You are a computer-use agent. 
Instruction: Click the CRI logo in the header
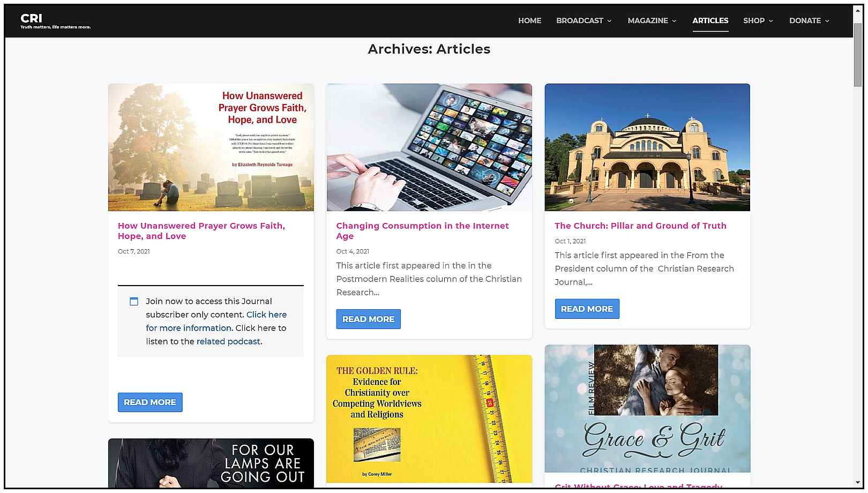tap(55, 21)
